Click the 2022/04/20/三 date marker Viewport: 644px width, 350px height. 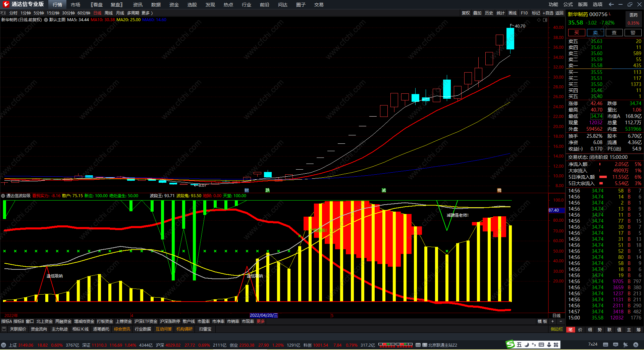pos(264,315)
